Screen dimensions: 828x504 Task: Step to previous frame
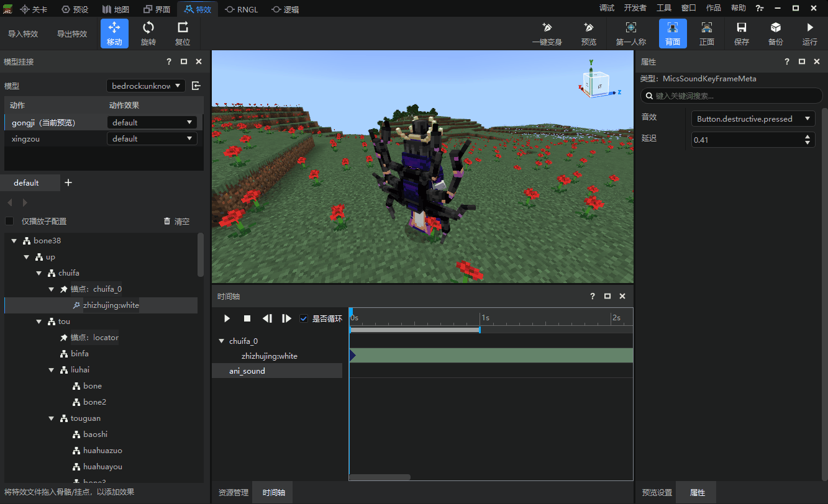point(267,318)
